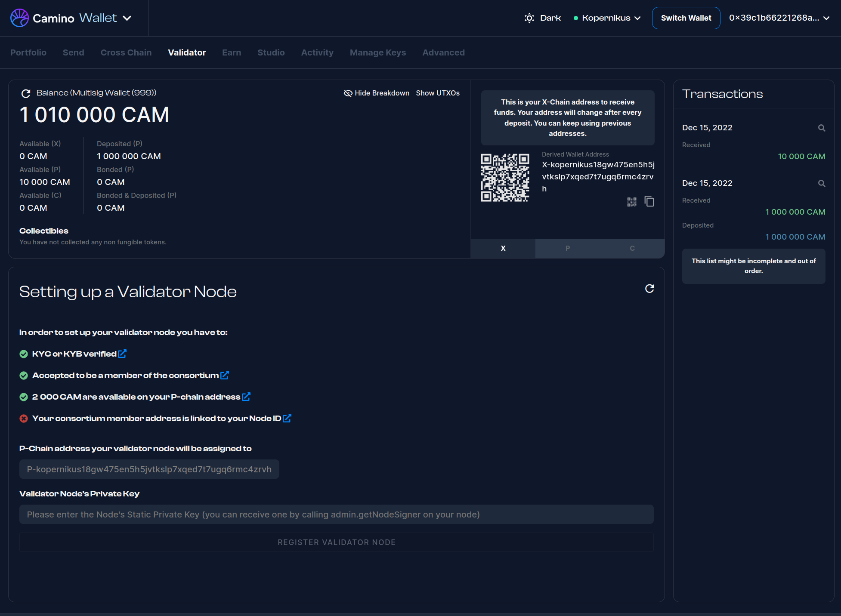Open the magnifier on first Dec 15 transaction
This screenshot has width=841, height=616.
(x=821, y=128)
